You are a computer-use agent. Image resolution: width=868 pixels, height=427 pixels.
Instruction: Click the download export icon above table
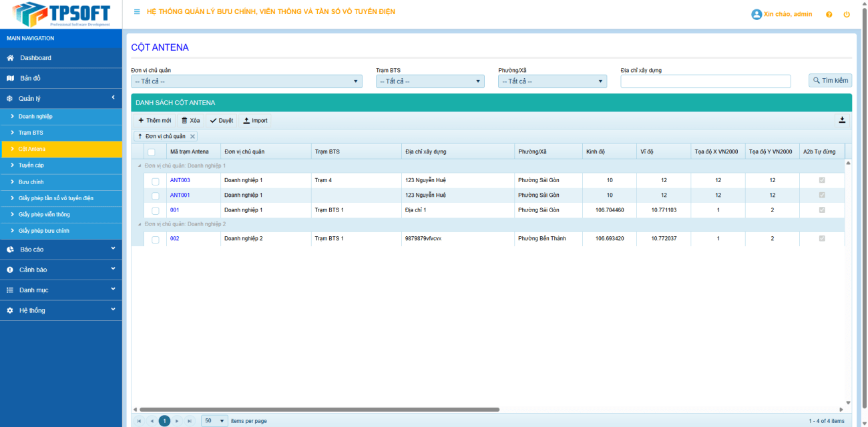[x=842, y=120]
